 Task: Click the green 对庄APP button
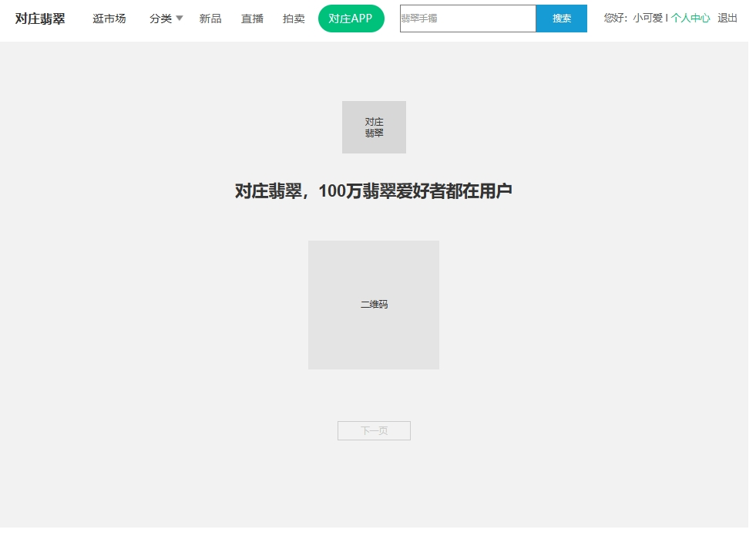pos(351,19)
